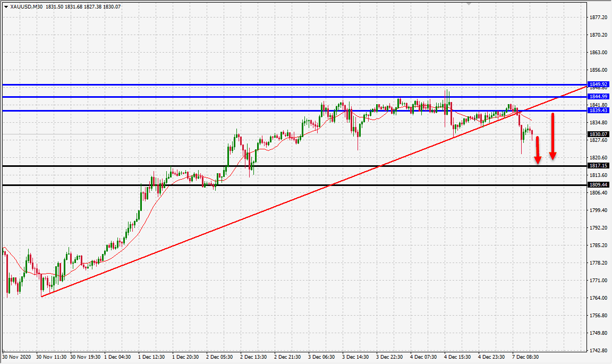The height and width of the screenshot is (364, 612).
Task: Click the 3 Dec 06:30 time label
Action: [321, 357]
